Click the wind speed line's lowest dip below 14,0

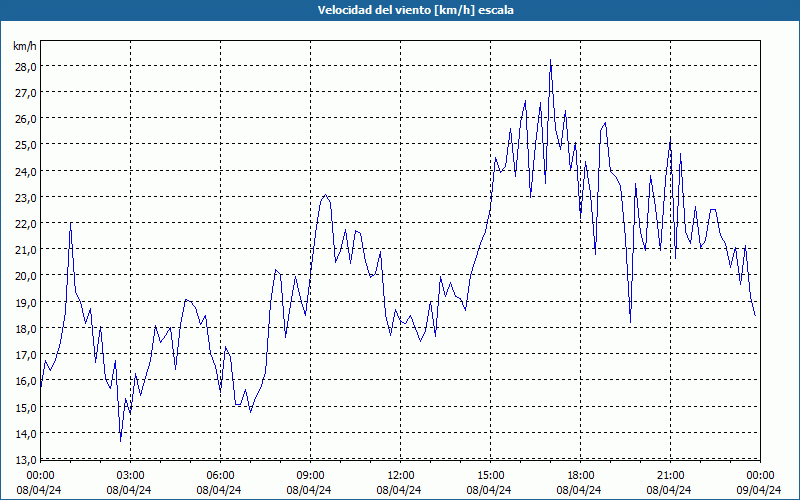pyautogui.click(x=120, y=440)
